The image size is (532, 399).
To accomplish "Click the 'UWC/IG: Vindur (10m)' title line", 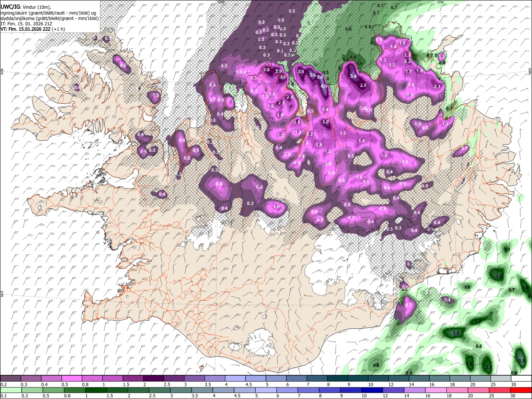I will click(25, 7).
